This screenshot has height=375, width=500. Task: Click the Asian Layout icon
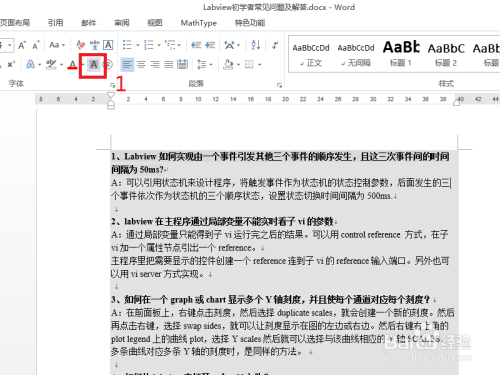[229, 45]
